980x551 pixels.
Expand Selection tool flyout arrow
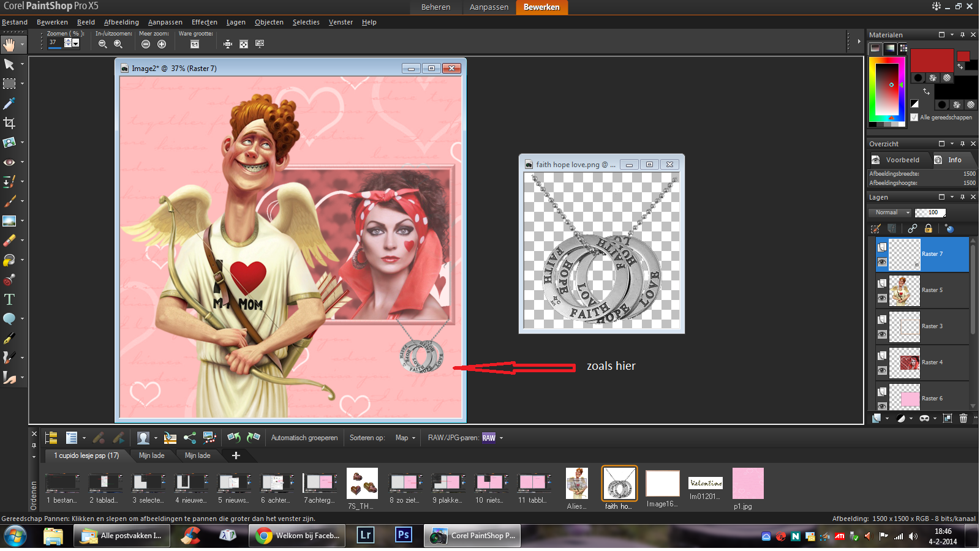click(x=22, y=84)
